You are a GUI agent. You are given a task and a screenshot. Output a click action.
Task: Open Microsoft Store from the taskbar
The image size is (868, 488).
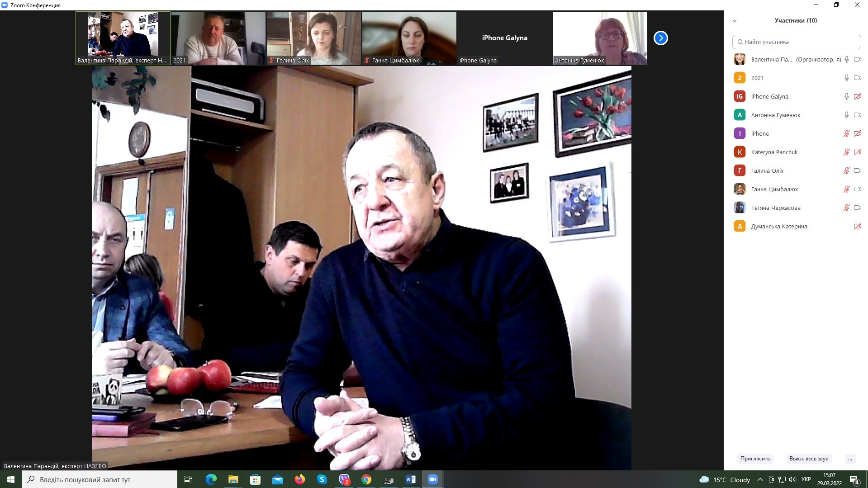point(256,479)
